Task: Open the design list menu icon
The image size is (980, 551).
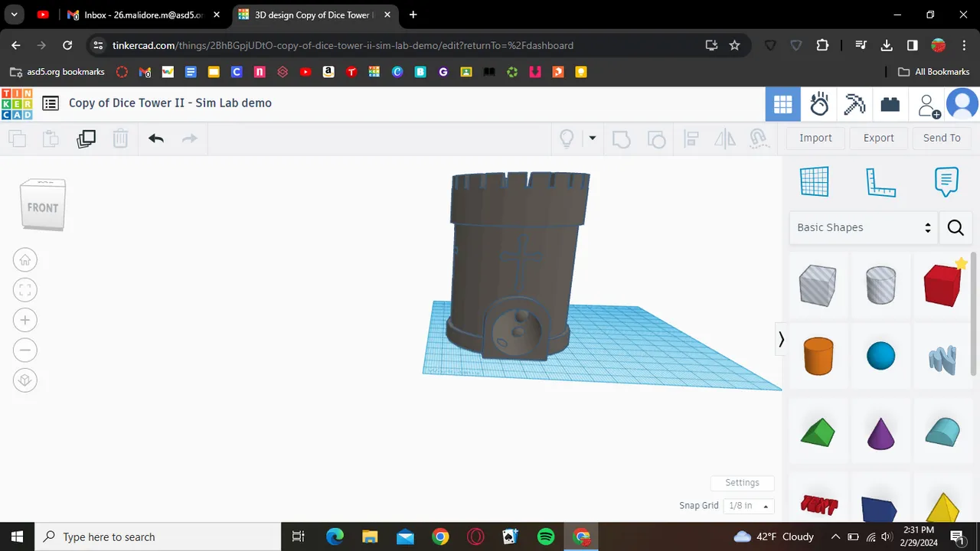Action: point(51,103)
